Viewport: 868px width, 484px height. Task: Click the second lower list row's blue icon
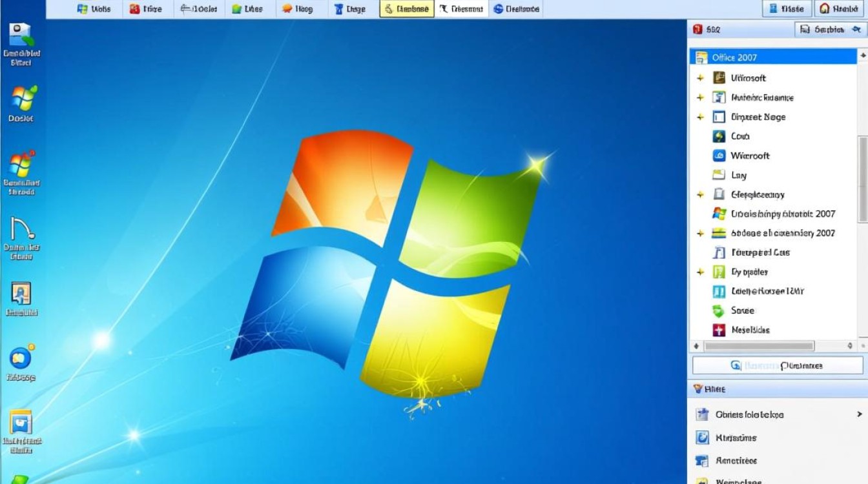click(x=702, y=438)
